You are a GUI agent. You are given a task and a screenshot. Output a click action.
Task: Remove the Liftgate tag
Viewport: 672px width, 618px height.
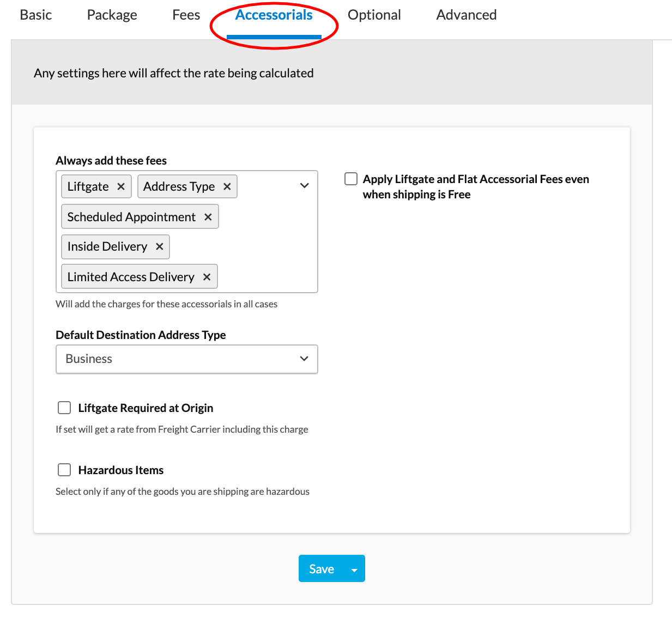pyautogui.click(x=121, y=186)
